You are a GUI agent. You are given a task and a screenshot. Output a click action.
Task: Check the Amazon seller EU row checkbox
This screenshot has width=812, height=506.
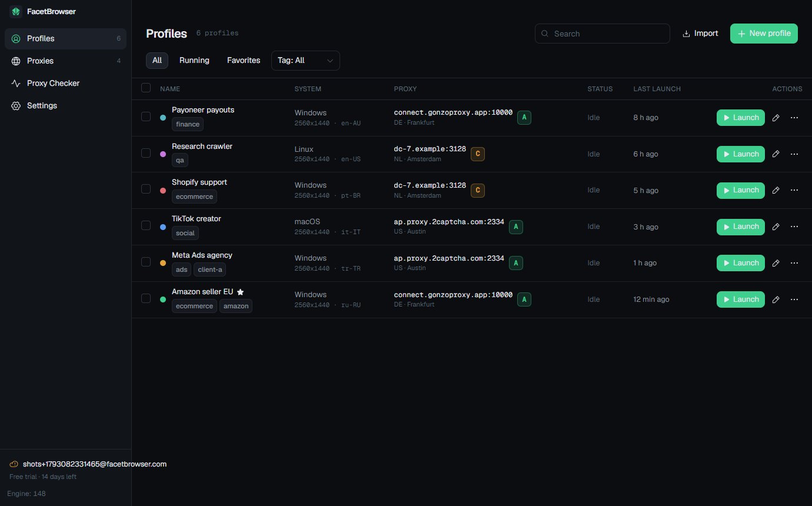point(146,298)
